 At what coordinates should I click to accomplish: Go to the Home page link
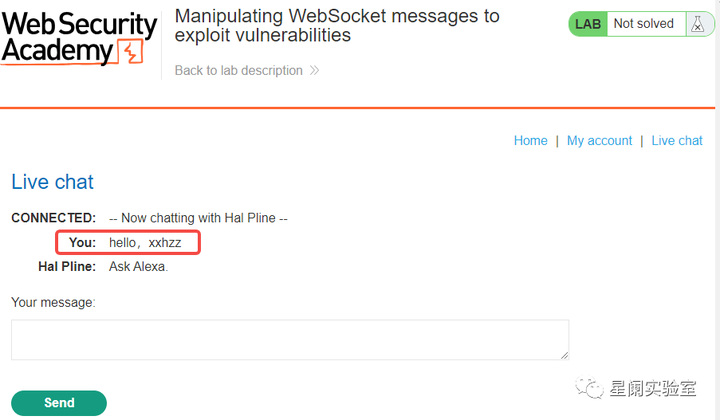click(x=530, y=141)
